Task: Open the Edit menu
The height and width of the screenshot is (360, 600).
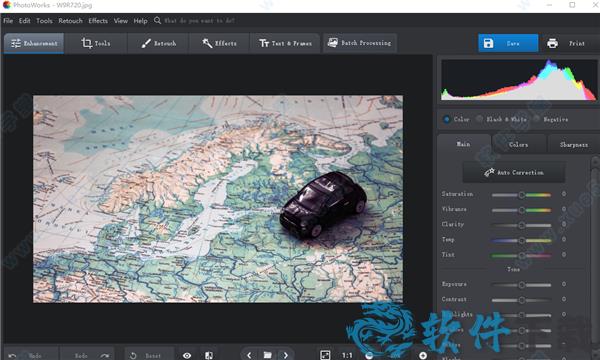Action: (x=24, y=21)
